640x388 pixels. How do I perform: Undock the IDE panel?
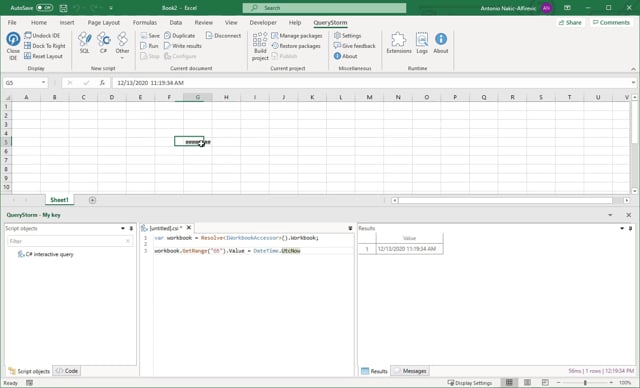tap(42, 35)
